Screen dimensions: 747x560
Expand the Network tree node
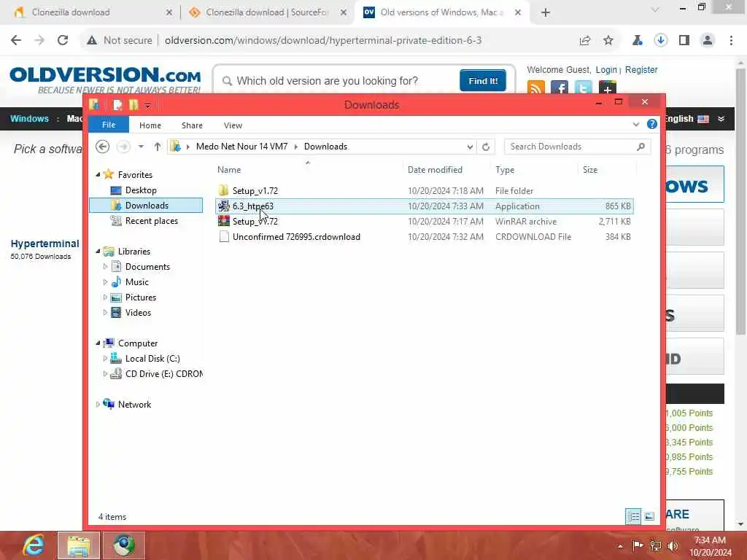tap(98, 404)
